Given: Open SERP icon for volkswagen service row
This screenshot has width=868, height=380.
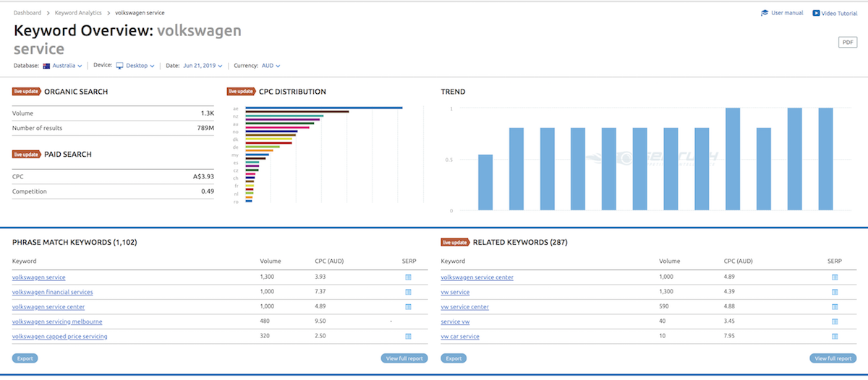Looking at the screenshot, I should [408, 277].
